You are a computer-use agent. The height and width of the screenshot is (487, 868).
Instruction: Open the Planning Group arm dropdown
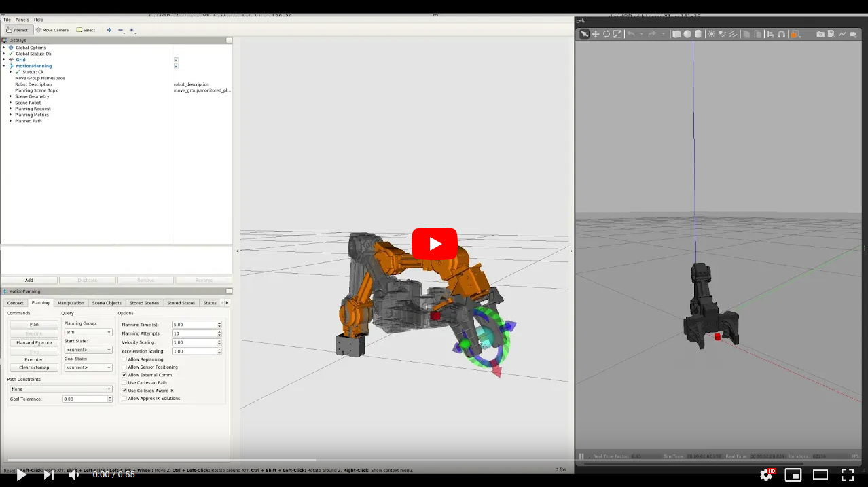[88, 332]
